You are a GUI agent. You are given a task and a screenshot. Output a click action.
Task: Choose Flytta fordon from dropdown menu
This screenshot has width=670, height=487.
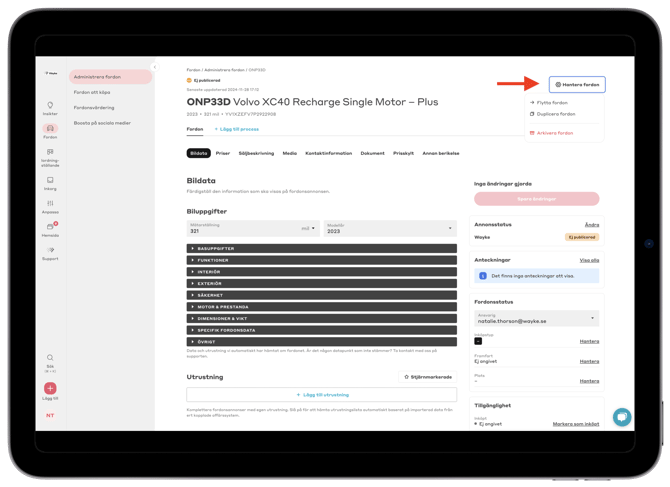pyautogui.click(x=549, y=103)
